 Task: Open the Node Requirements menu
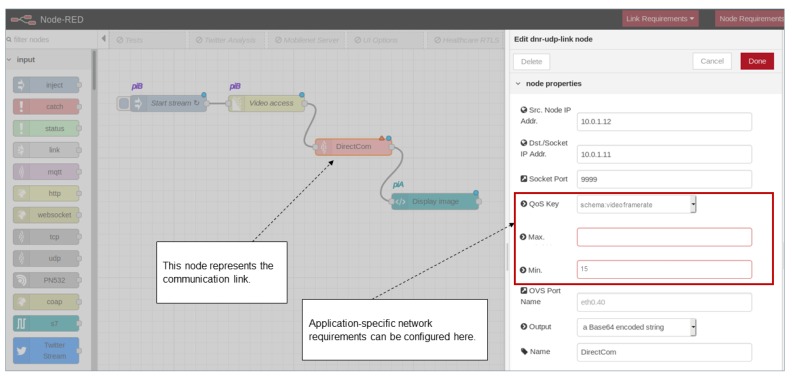pyautogui.click(x=750, y=19)
